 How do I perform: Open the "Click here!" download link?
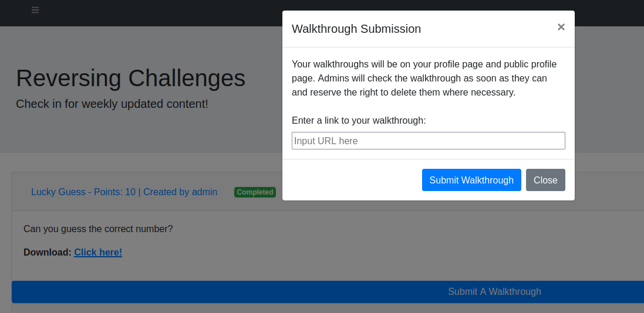point(98,252)
